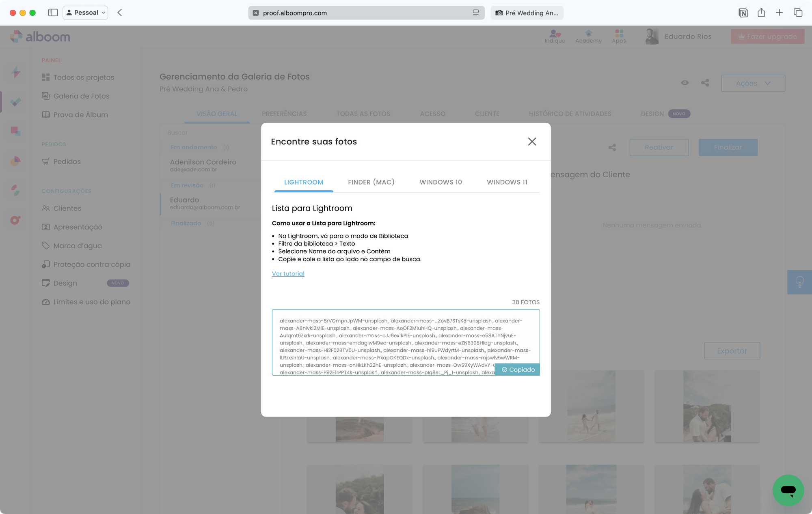Click the Indique icon in the header
This screenshot has width=812, height=514.
(555, 36)
